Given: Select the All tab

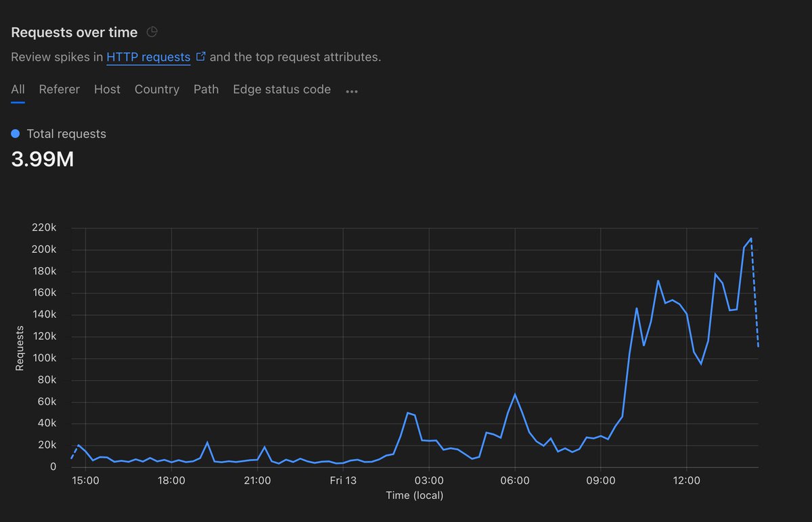Looking at the screenshot, I should [x=18, y=89].
